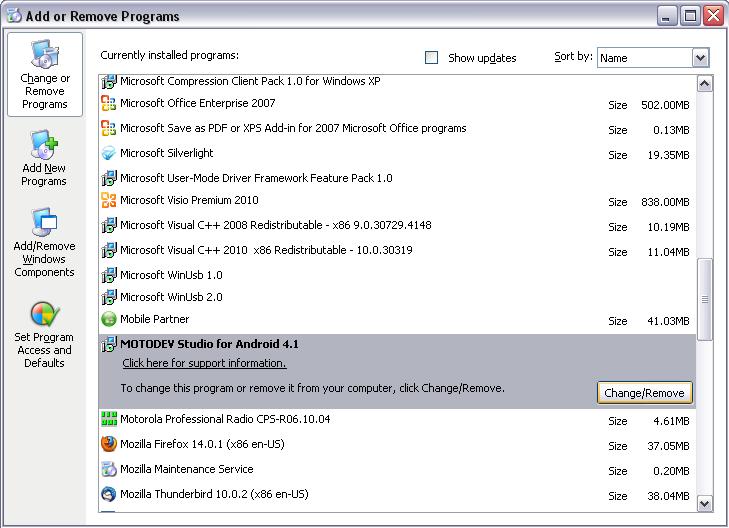Click the 37.05MB size value

(x=668, y=446)
